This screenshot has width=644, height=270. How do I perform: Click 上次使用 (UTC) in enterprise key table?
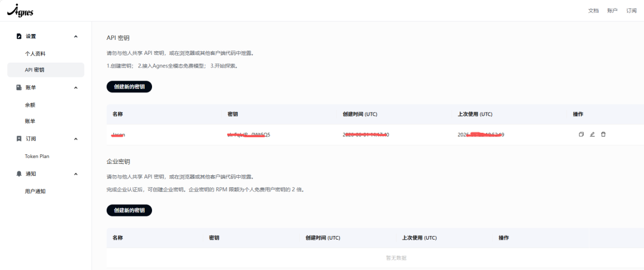click(419, 238)
